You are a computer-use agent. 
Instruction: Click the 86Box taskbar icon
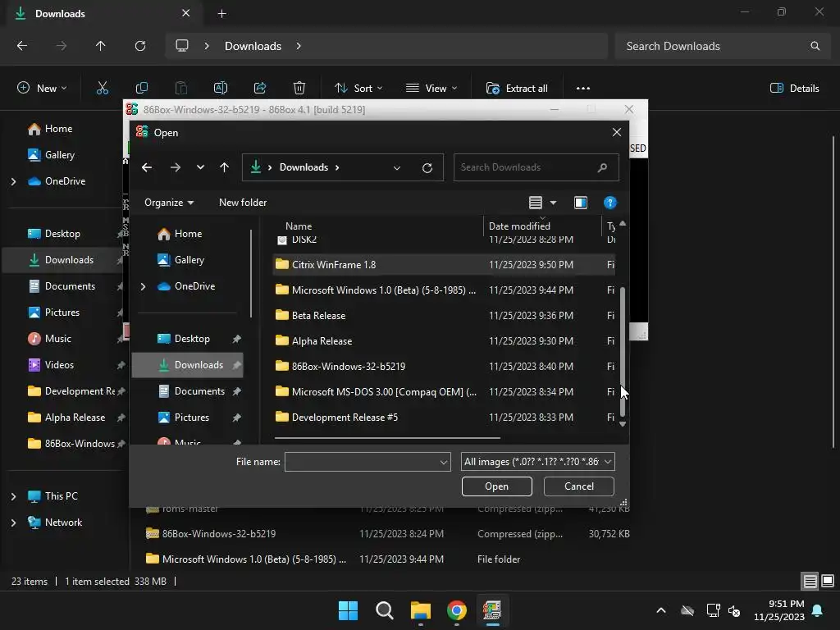pyautogui.click(x=492, y=610)
